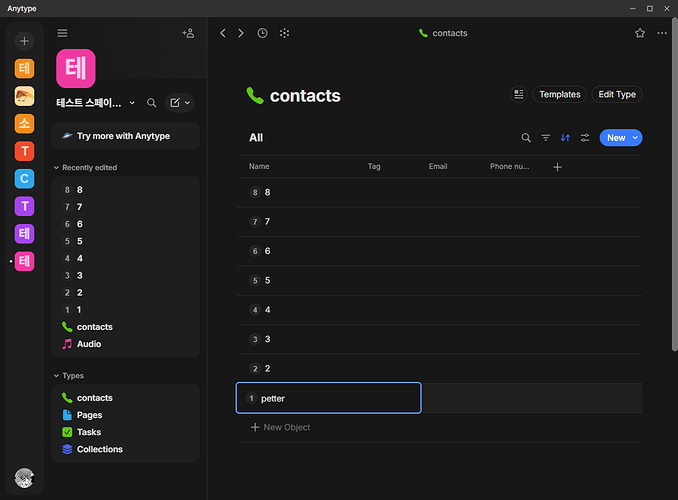Switch the All view selector
The height and width of the screenshot is (500, 678).
[x=256, y=138]
